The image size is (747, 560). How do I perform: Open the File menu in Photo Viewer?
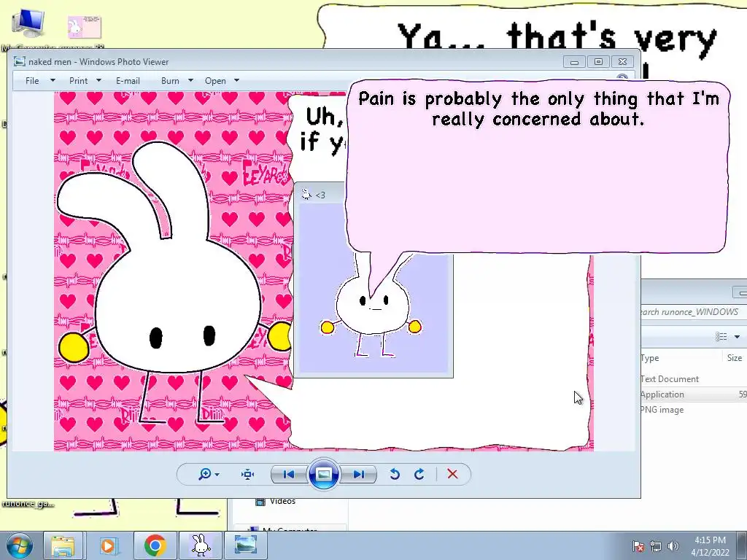(x=32, y=81)
